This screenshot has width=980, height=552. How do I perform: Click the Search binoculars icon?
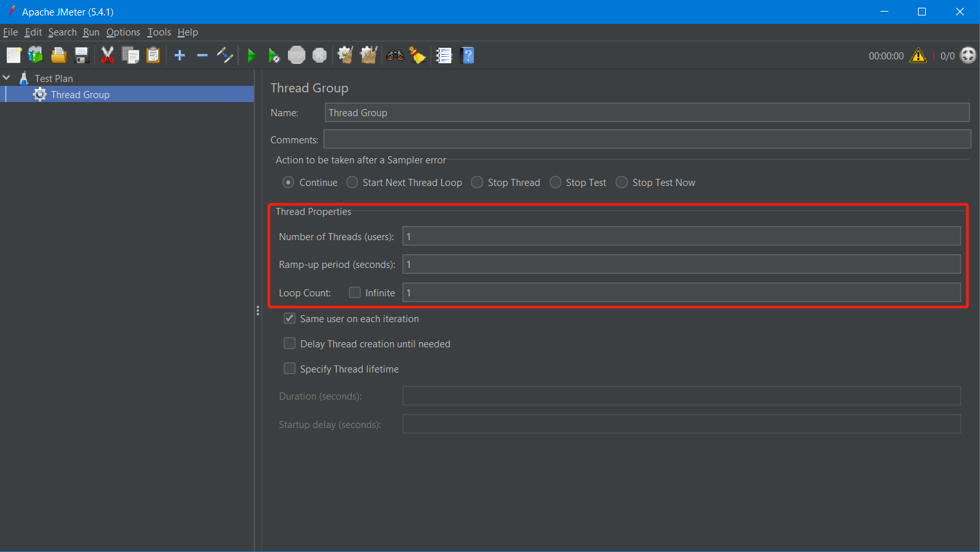[395, 56]
